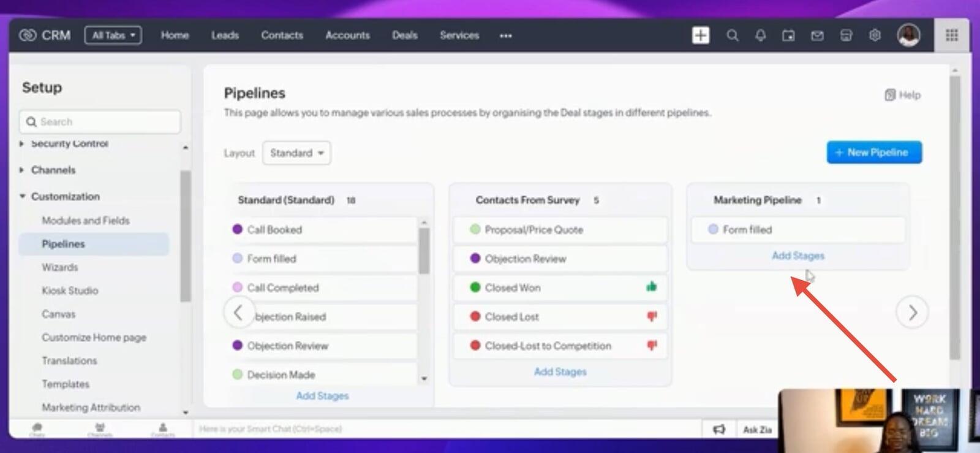The image size is (980, 453).
Task: Click the purple Call Booked color dot
Action: 238,229
